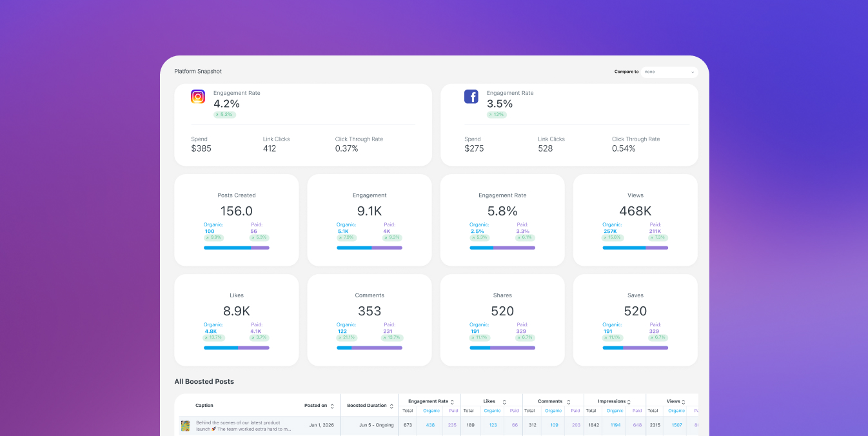Image resolution: width=868 pixels, height=436 pixels.
Task: Click Instagram click through rate 0.37%
Action: (x=347, y=149)
